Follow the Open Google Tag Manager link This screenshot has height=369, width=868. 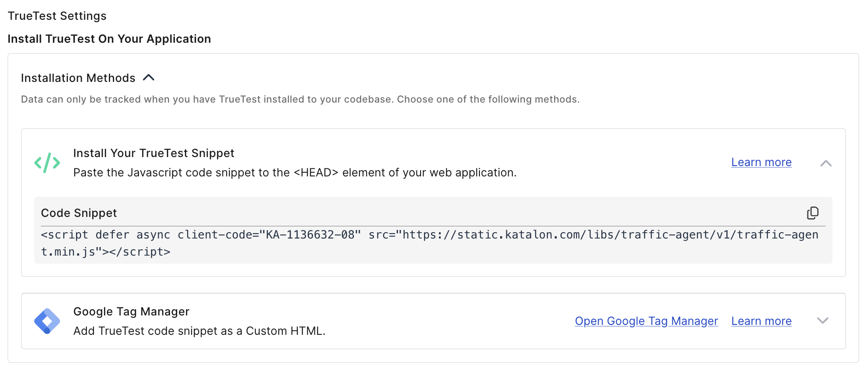point(646,321)
